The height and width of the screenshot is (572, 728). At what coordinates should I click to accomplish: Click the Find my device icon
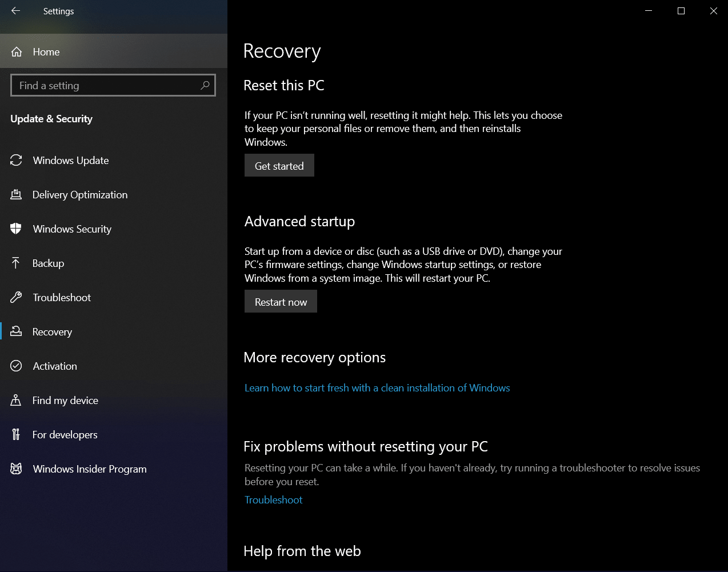pyautogui.click(x=16, y=400)
